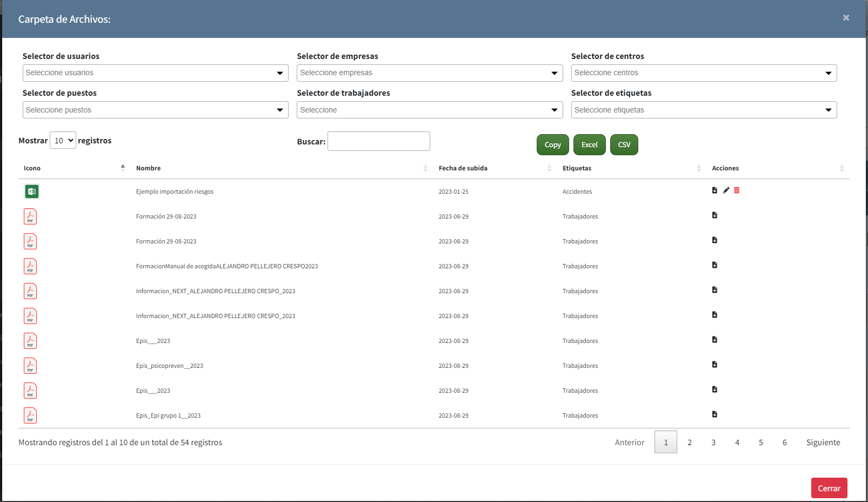Click PDF icon for Epis_Epi grupo 1__2023

coord(30,415)
